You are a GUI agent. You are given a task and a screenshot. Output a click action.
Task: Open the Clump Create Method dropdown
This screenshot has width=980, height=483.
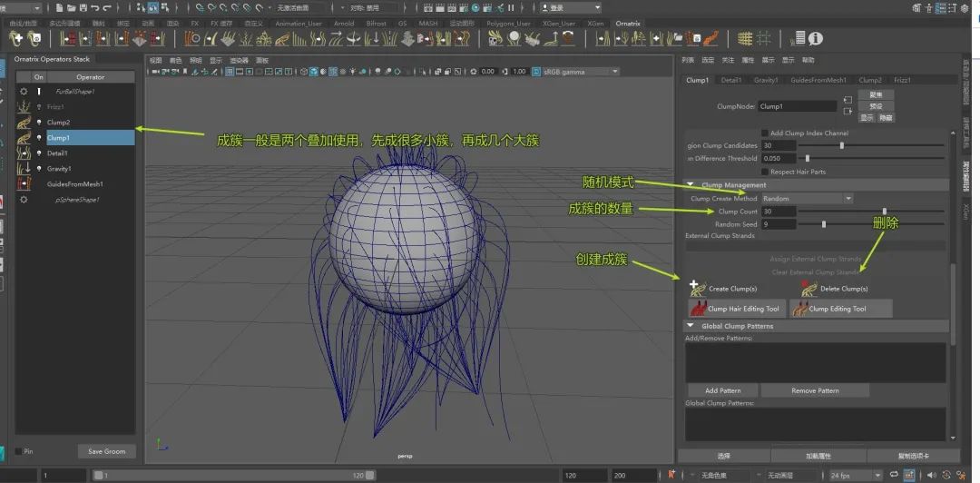pyautogui.click(x=807, y=198)
